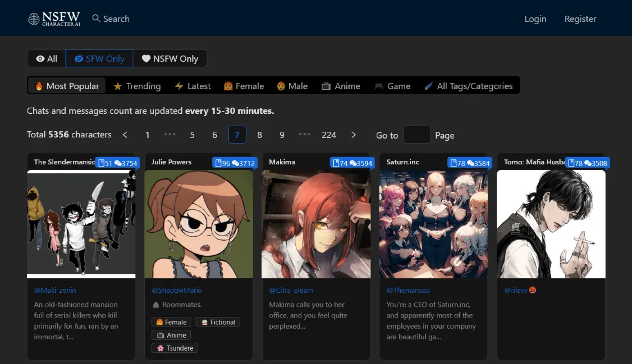This screenshot has width=632, height=364.
Task: Click the Roommates description on Julie Powers
Action: coord(177,305)
